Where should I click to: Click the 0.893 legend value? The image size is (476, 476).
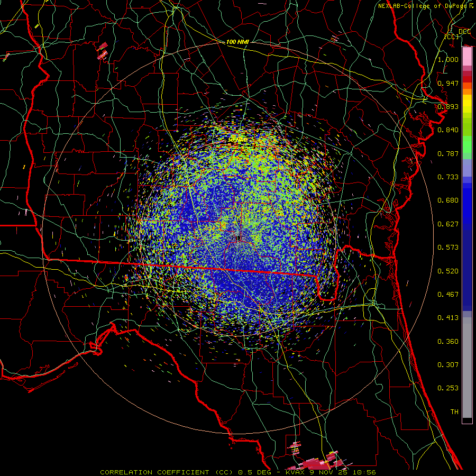click(x=448, y=106)
